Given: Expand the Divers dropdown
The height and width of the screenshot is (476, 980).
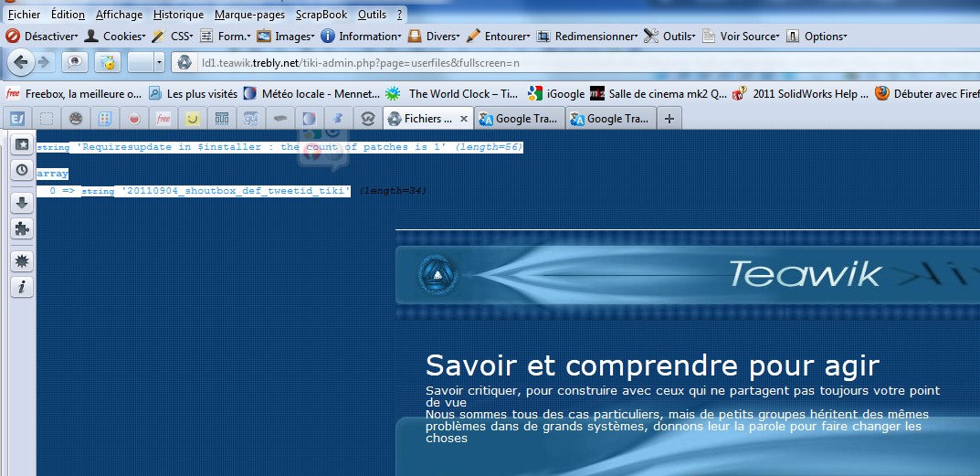Looking at the screenshot, I should click(434, 37).
